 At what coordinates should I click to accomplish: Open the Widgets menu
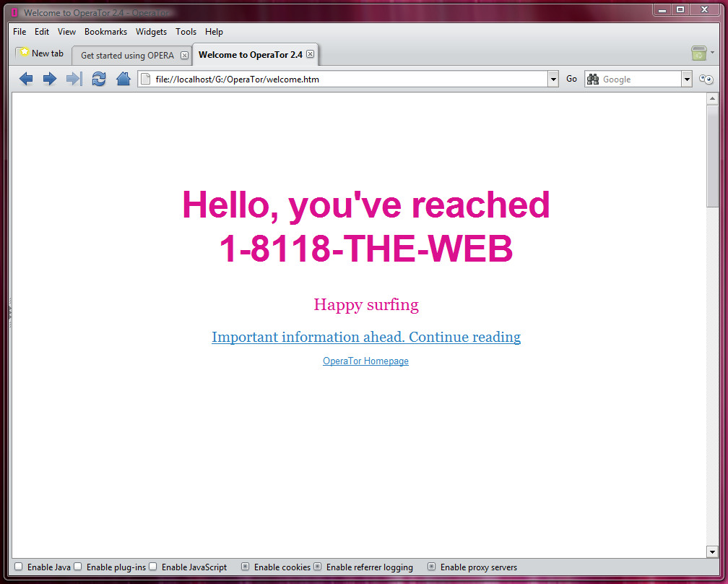pyautogui.click(x=151, y=32)
